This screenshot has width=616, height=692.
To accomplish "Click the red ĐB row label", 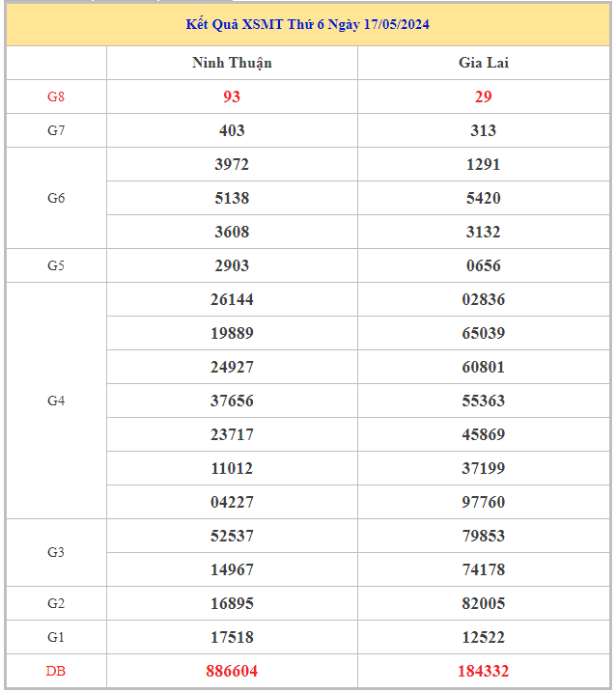I will click(56, 671).
